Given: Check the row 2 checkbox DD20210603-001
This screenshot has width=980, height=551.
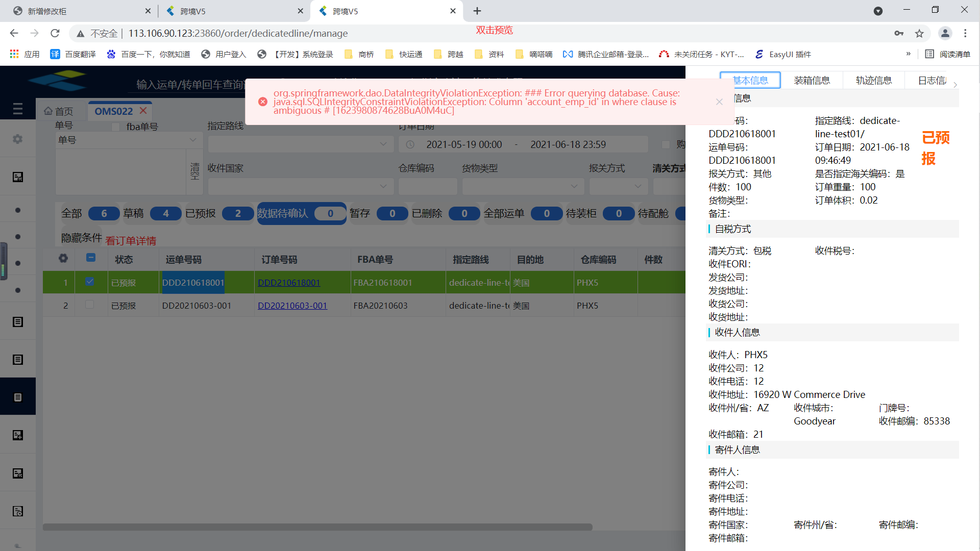Looking at the screenshot, I should pos(90,305).
